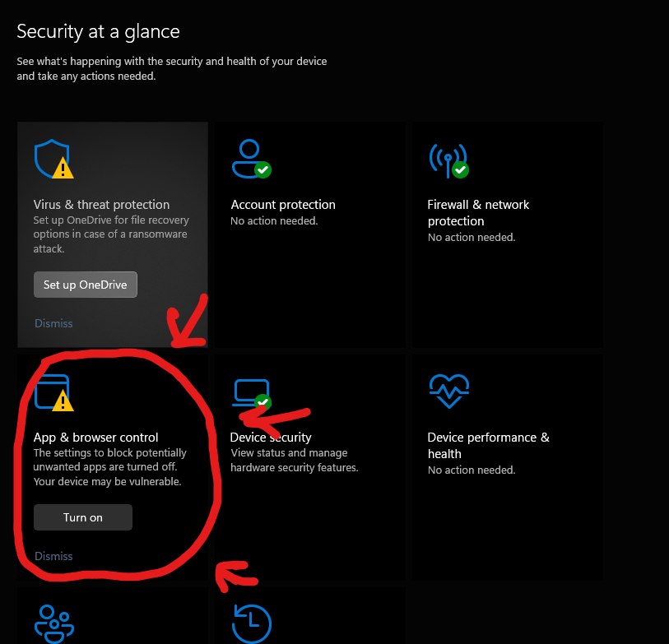Click the Account protection person icon

click(251, 159)
